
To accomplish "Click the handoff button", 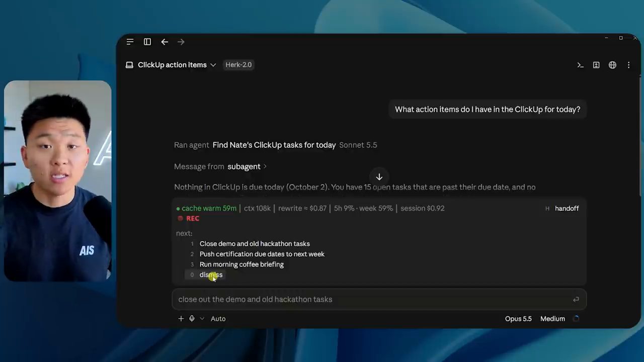I will (x=567, y=209).
